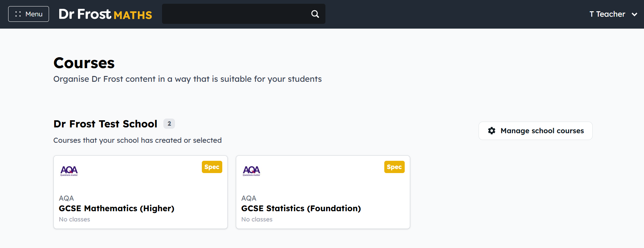Select the GCSE Mathematics (Higher) title link
Screen dimensions: 644x248
[116, 208]
